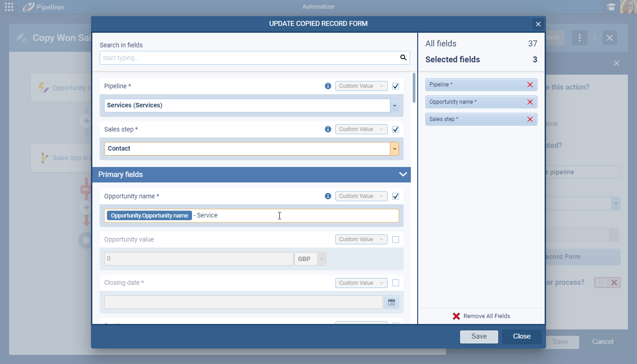Viewport: 637px width, 364px height.
Task: Enable the Closing date checkbox
Action: (395, 283)
